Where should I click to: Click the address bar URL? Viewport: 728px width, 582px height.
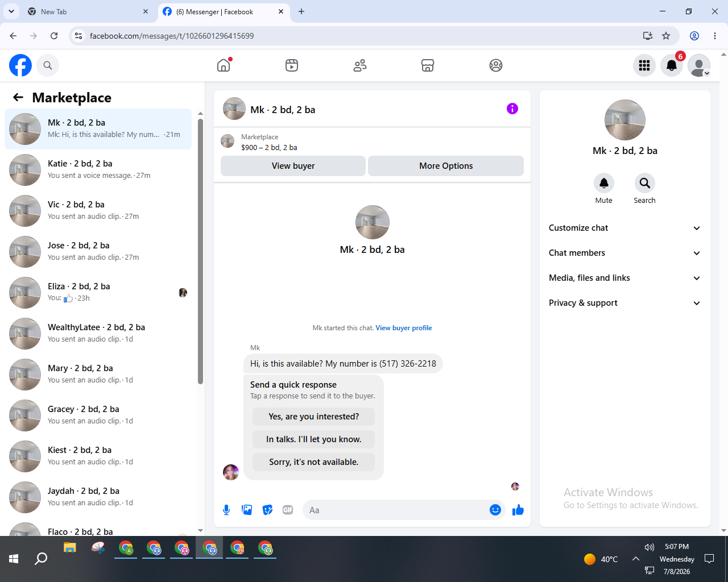[172, 36]
